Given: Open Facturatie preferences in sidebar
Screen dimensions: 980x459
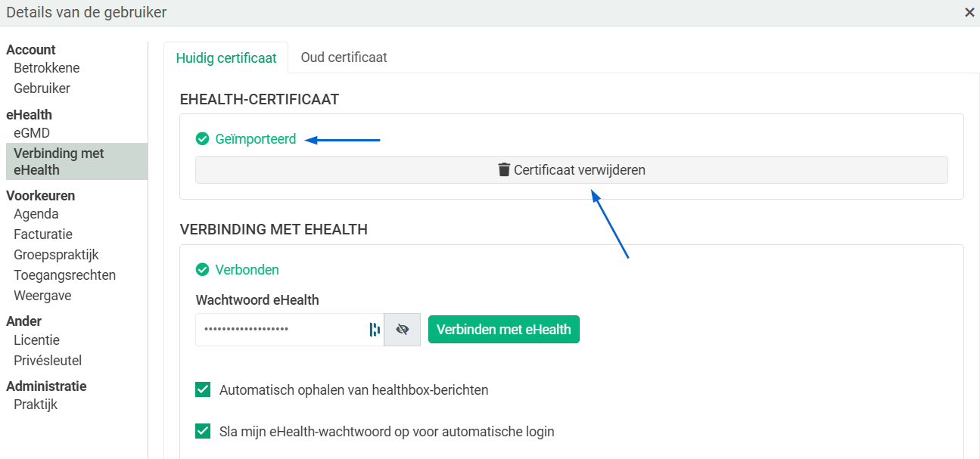Looking at the screenshot, I should (x=43, y=234).
